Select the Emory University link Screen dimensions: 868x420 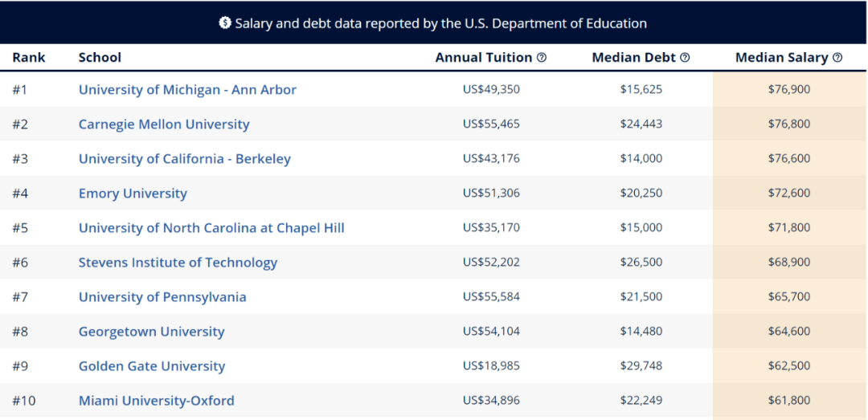tap(133, 193)
